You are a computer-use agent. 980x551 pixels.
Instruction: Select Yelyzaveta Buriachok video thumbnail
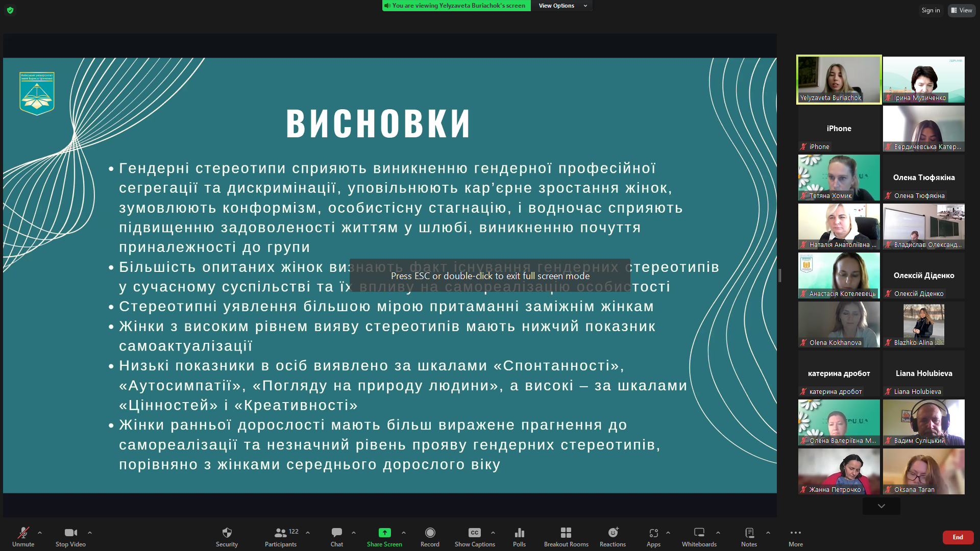pos(839,79)
